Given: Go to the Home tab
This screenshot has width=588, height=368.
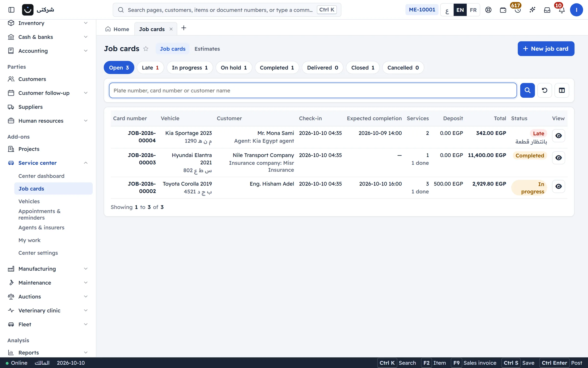Looking at the screenshot, I should click(x=117, y=29).
